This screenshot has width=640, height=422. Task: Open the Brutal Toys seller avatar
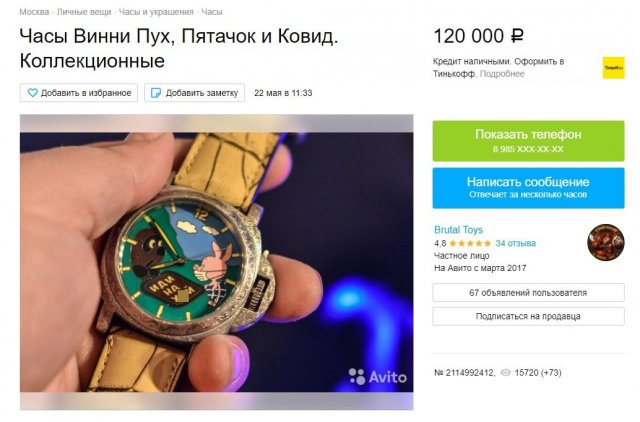pyautogui.click(x=606, y=242)
